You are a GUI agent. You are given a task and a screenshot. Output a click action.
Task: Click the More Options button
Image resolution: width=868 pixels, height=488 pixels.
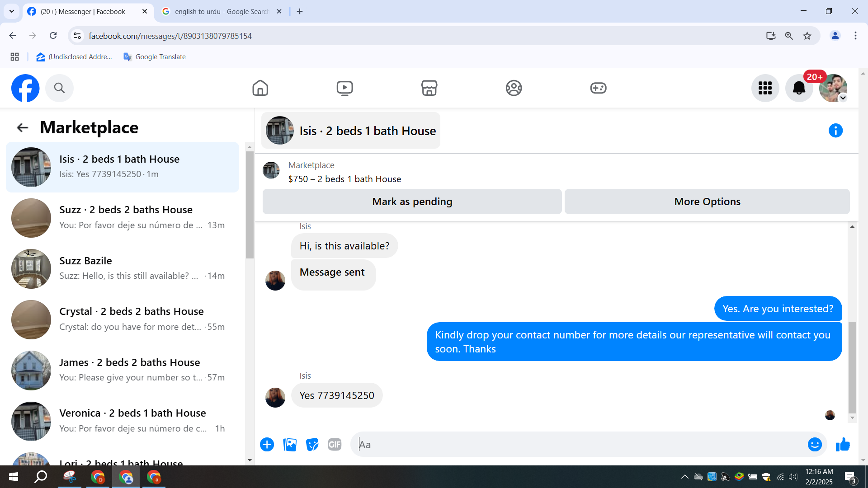pos(707,202)
